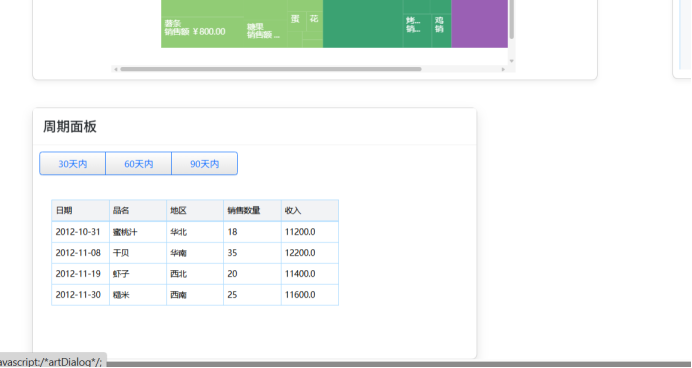
Task: Click the 西南 region cell
Action: [195, 295]
